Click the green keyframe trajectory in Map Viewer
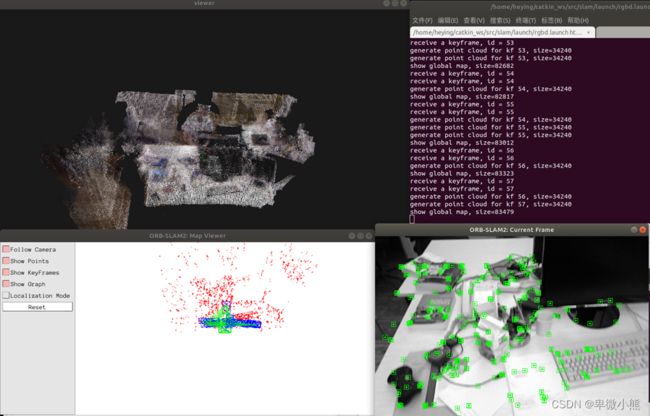 pos(224,319)
